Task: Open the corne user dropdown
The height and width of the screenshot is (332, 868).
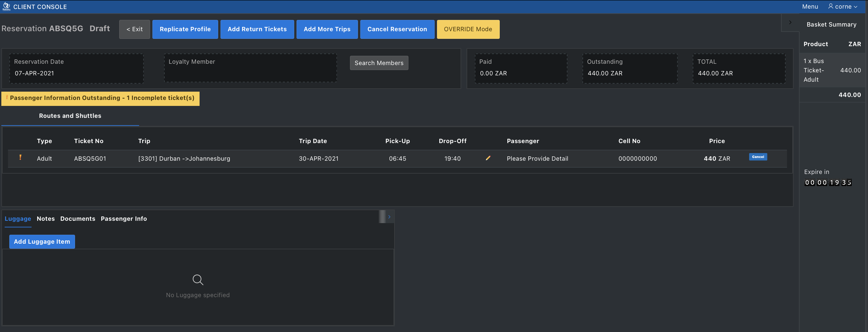Action: (x=843, y=7)
